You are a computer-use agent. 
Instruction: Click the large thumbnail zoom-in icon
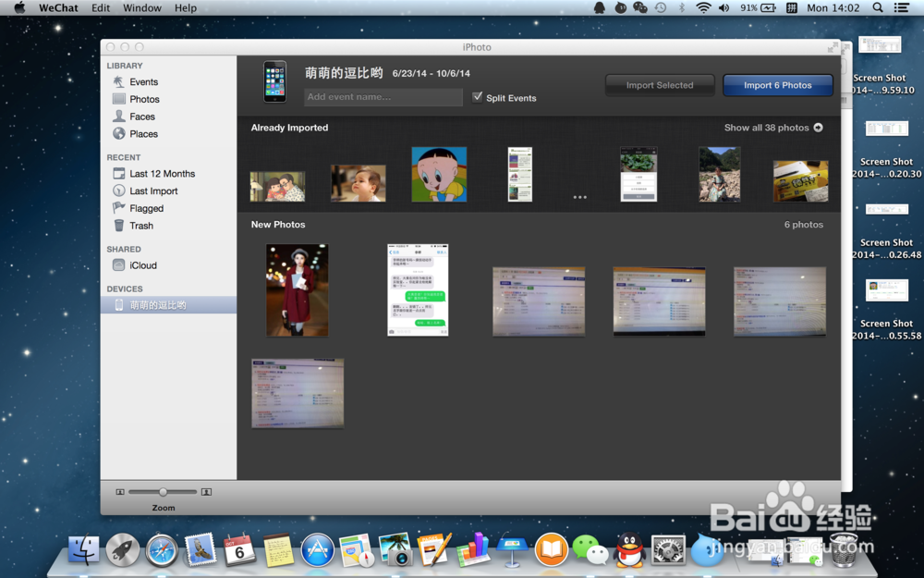(x=206, y=492)
